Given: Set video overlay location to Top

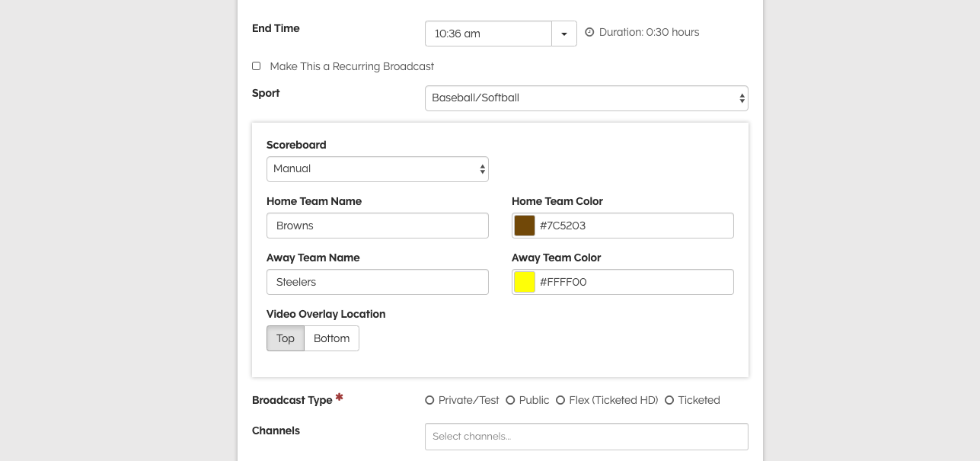Looking at the screenshot, I should 286,338.
